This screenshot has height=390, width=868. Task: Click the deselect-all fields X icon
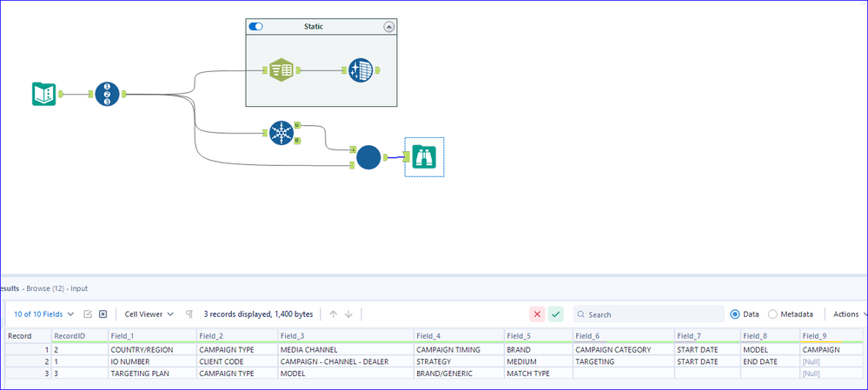[103, 314]
